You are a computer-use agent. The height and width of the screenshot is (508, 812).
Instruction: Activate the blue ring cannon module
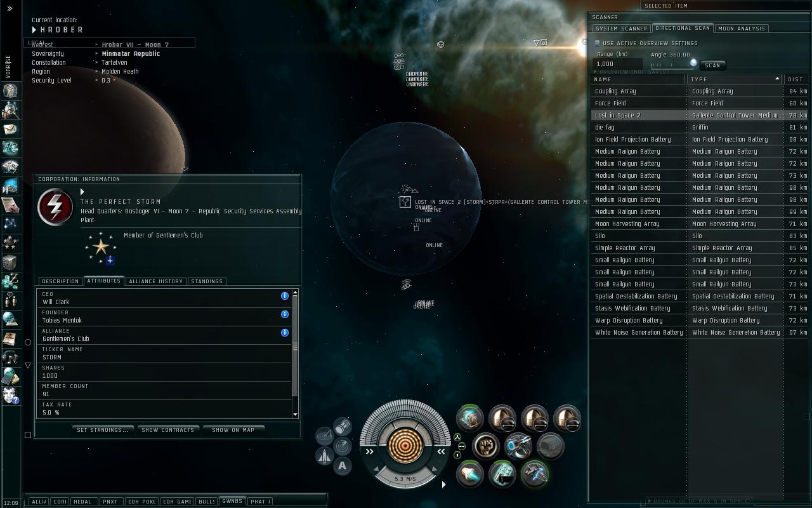(x=518, y=446)
